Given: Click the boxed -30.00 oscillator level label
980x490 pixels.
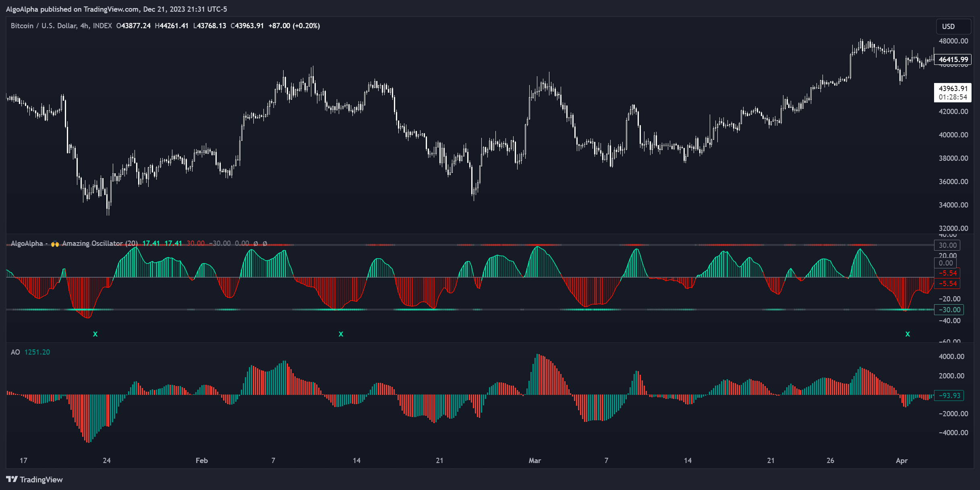Looking at the screenshot, I should coord(949,310).
